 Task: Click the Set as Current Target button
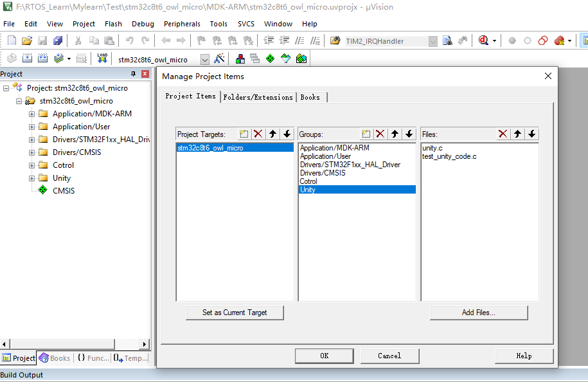pos(235,313)
